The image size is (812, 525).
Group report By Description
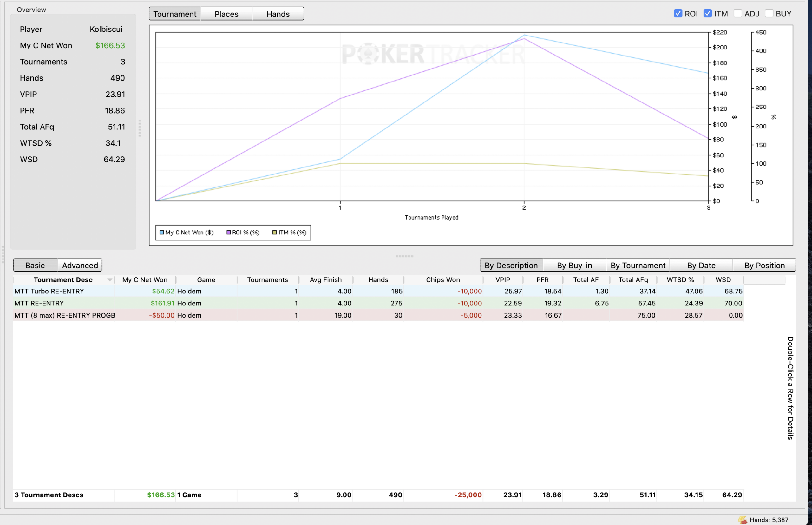[511, 265]
